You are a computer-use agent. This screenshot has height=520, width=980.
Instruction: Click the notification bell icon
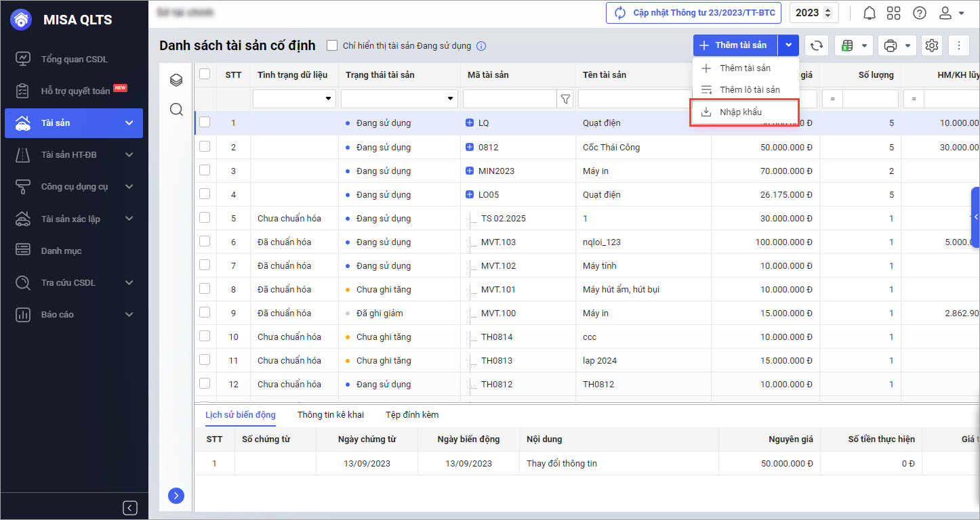click(x=869, y=13)
